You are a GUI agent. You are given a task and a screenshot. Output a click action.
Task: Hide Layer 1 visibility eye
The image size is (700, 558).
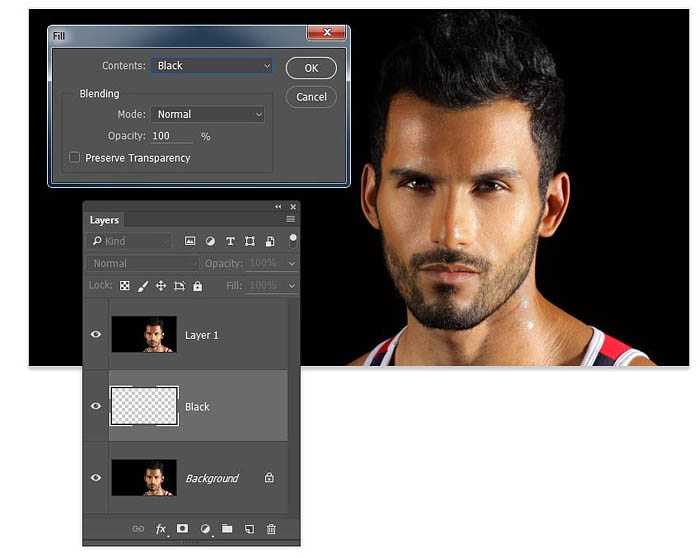[x=96, y=334]
